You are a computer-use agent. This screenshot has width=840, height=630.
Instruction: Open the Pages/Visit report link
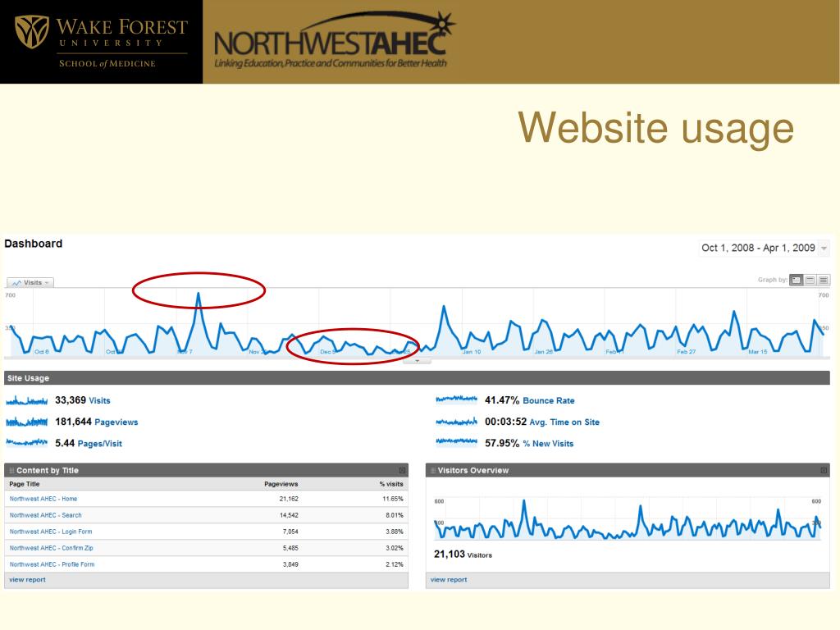click(x=99, y=444)
